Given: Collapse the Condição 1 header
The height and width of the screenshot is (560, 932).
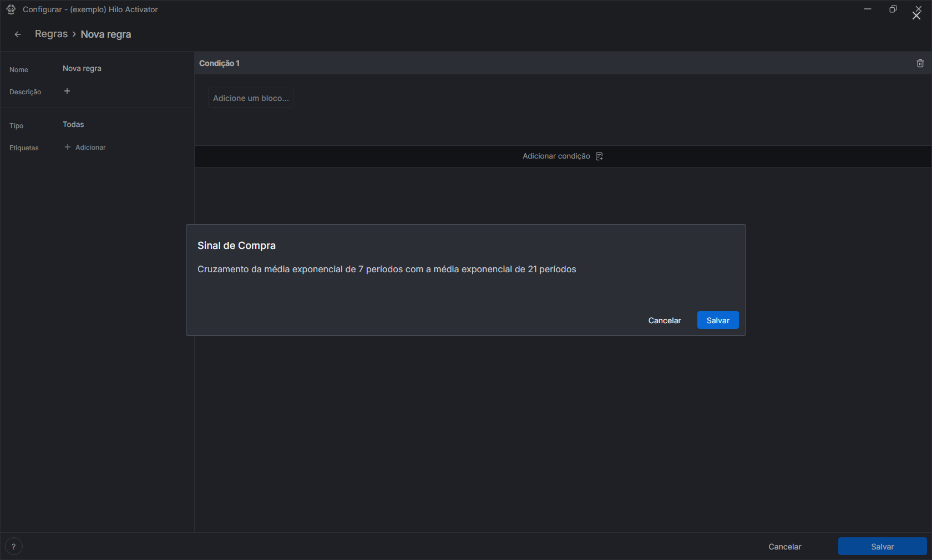Looking at the screenshot, I should (220, 63).
